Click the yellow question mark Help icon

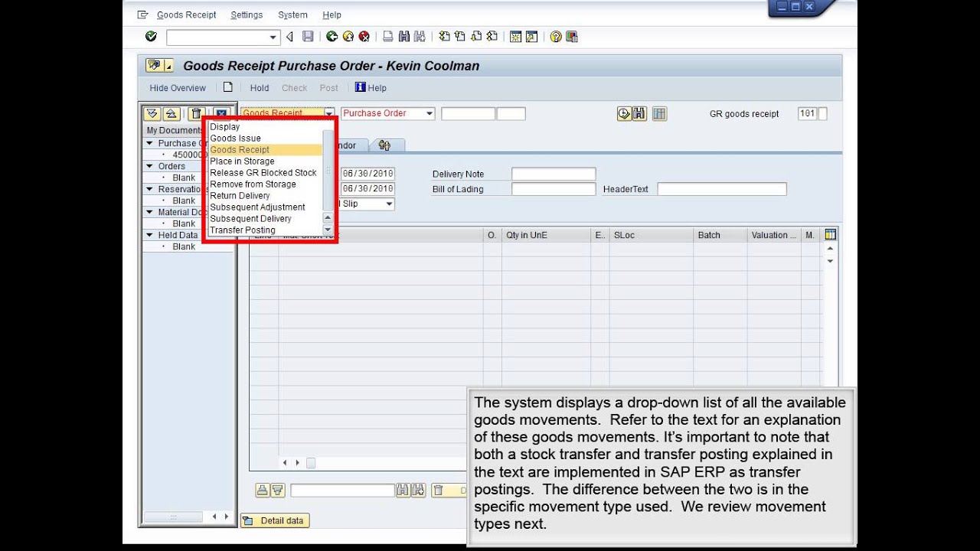(556, 37)
